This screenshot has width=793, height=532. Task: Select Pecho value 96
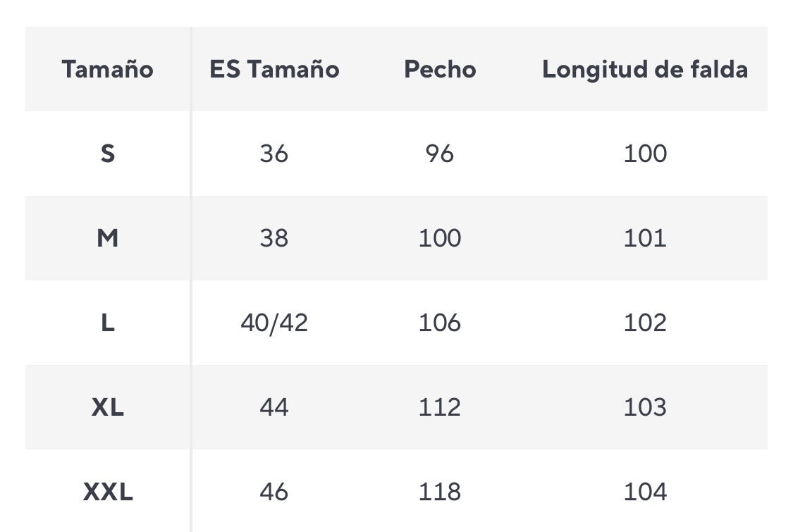[440, 153]
